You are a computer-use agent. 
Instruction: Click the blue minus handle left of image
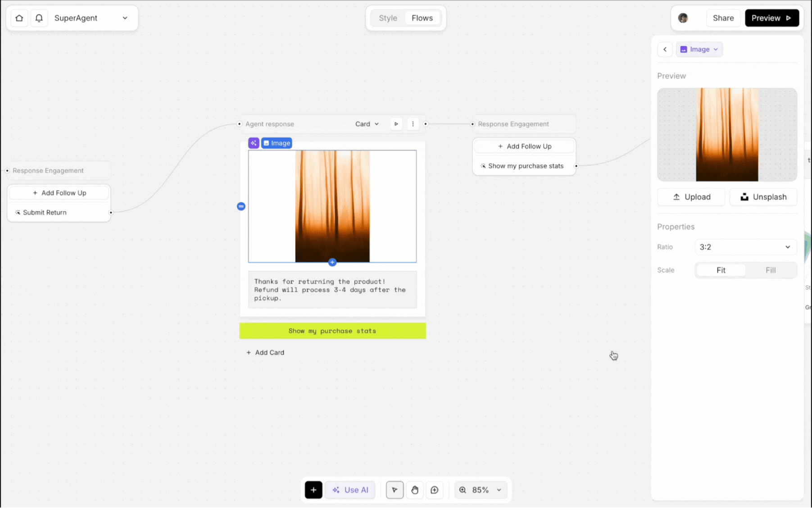tap(241, 206)
